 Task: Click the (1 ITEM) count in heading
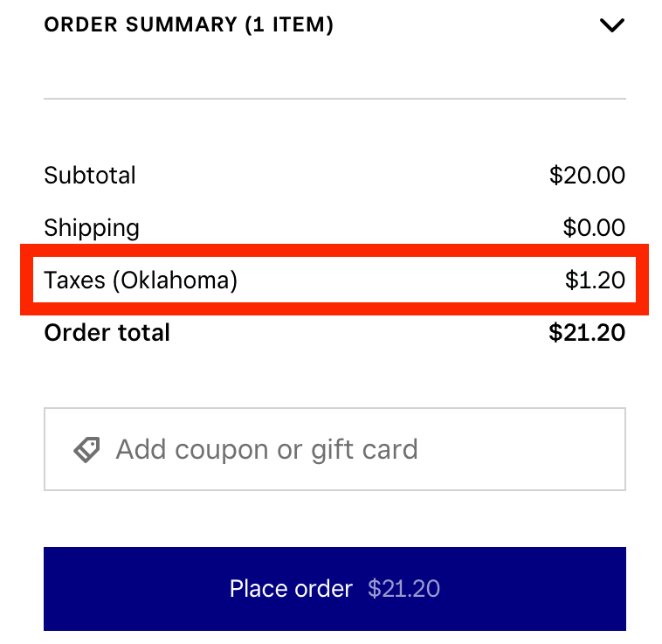click(x=290, y=25)
